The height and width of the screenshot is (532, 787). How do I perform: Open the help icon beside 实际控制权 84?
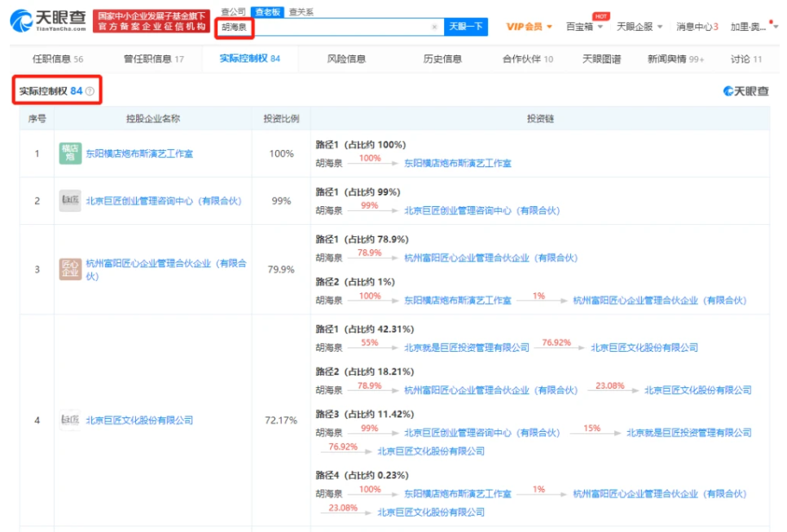pos(90,91)
